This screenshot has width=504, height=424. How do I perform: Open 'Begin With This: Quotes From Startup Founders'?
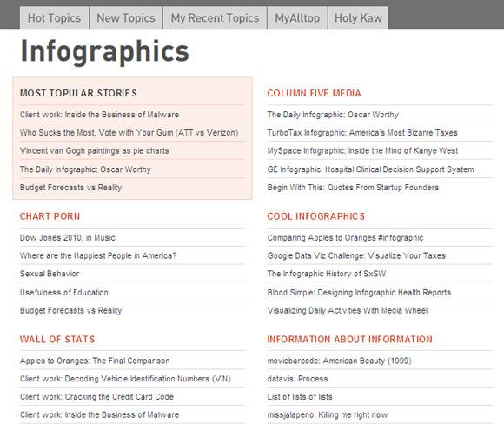tap(353, 187)
